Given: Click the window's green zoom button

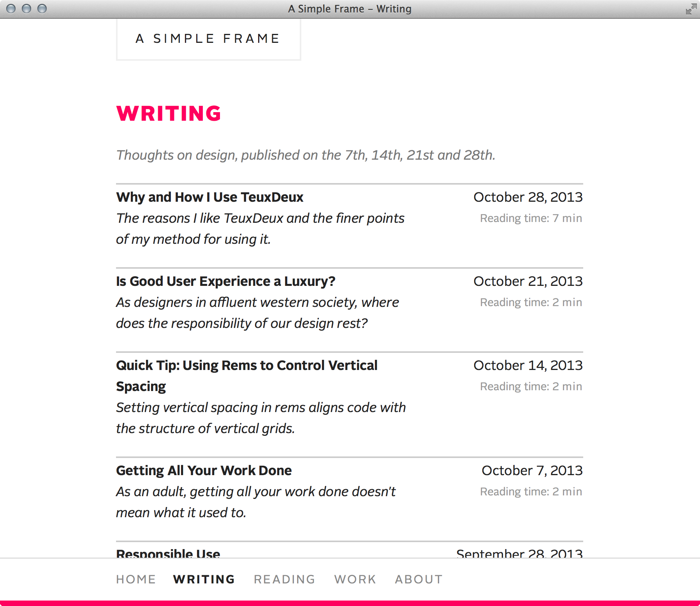Looking at the screenshot, I should point(42,9).
